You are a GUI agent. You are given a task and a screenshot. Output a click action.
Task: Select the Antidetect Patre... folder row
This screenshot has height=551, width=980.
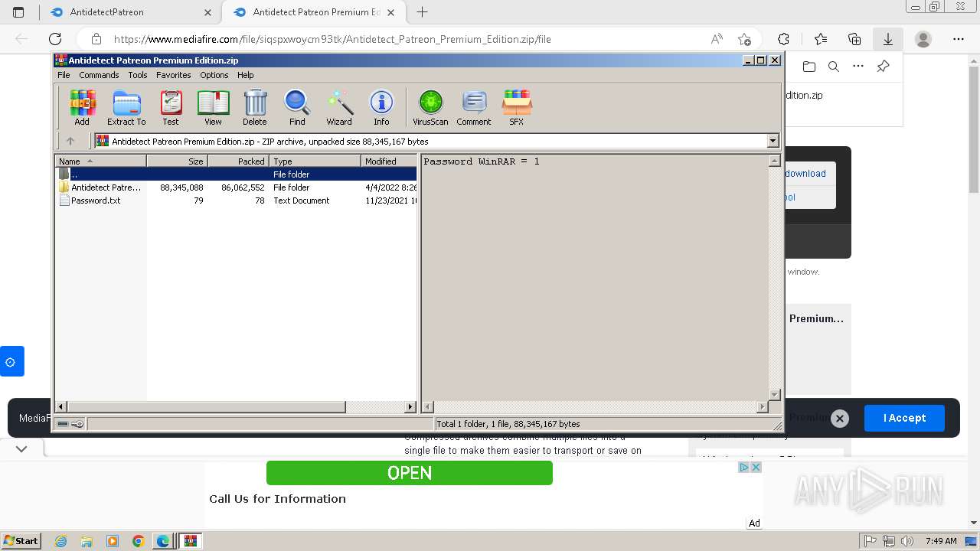click(237, 187)
